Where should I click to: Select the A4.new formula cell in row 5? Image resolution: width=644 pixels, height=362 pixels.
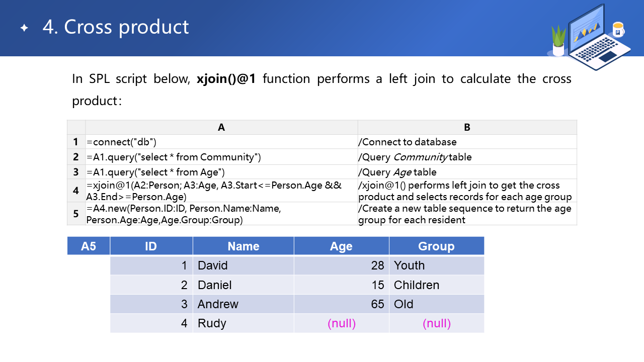[221, 214]
